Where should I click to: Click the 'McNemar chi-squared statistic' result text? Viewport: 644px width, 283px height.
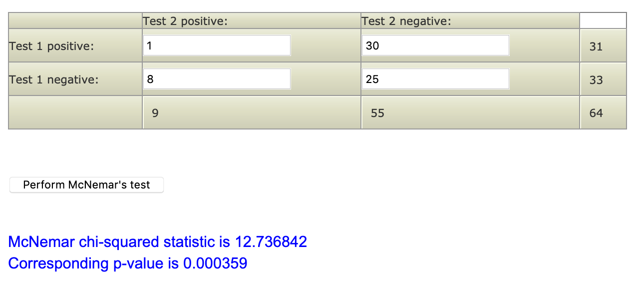pyautogui.click(x=119, y=242)
